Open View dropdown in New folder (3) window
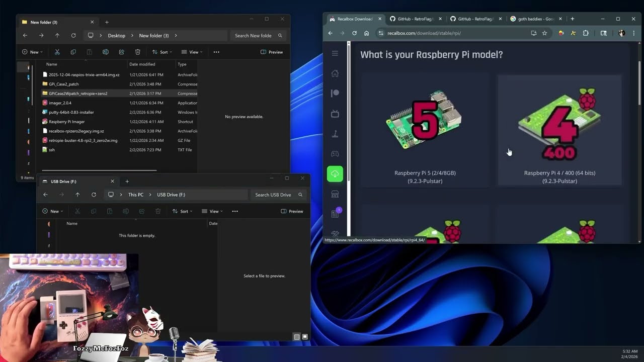This screenshot has width=644, height=362. point(192,52)
